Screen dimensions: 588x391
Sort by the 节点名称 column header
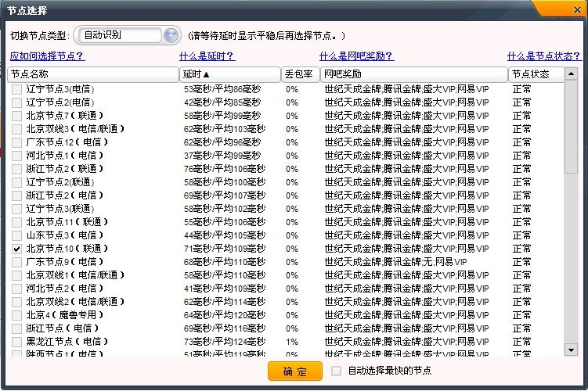pyautogui.click(x=93, y=74)
